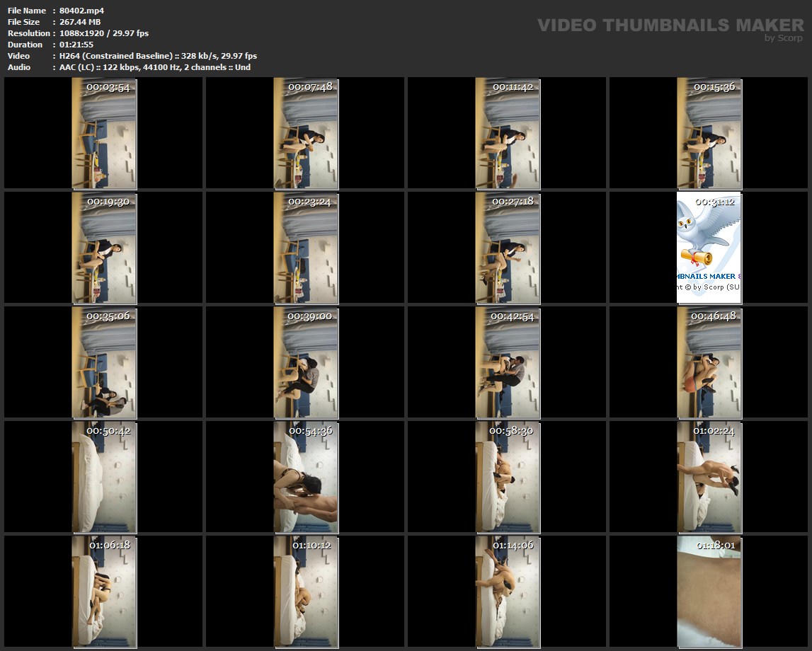
Task: Click the VIDEO THUMBNAILS MAKER watermark title
Action: point(670,25)
